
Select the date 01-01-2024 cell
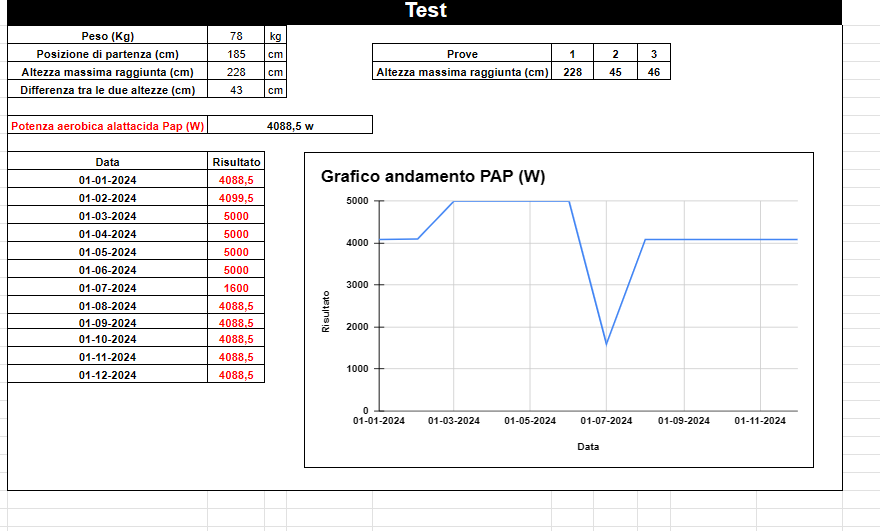tap(107, 179)
